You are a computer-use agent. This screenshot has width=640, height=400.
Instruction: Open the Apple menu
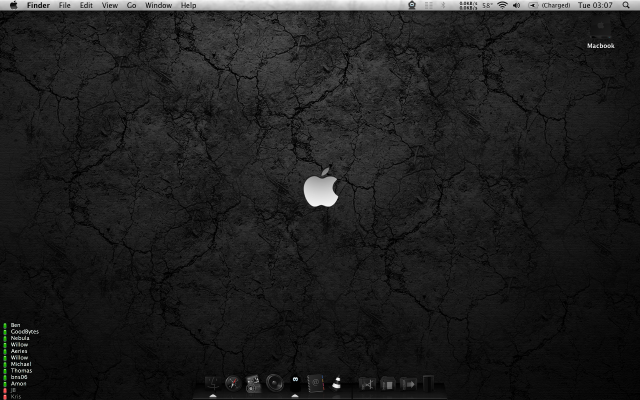13,5
